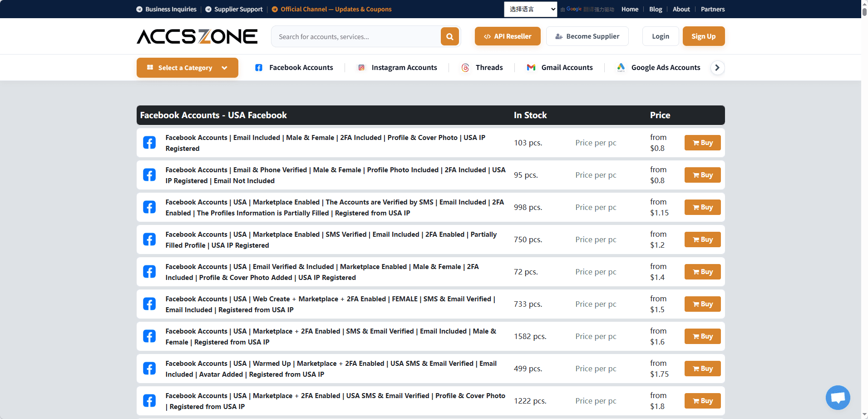The image size is (868, 419).
Task: Show more categories with right arrow
Action: (717, 68)
